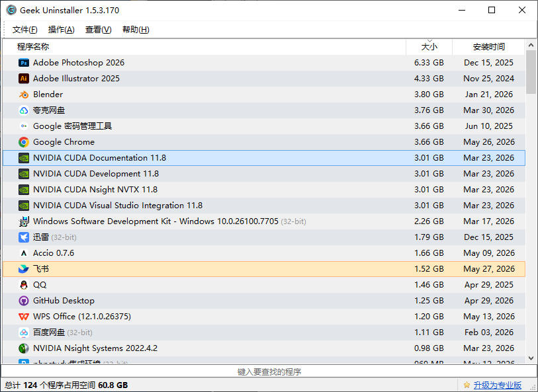Select the NVIDIA CUDA Development 11.8 name

pos(96,174)
